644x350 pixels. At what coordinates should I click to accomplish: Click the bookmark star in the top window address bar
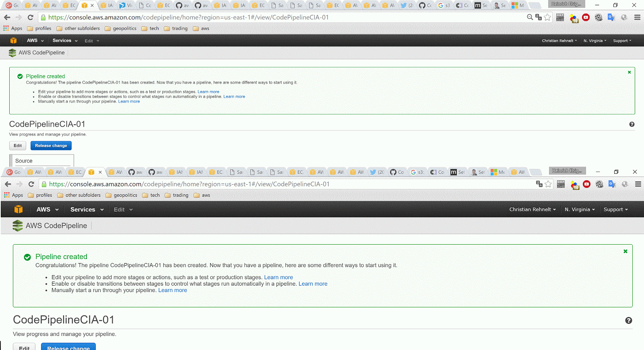(x=547, y=17)
